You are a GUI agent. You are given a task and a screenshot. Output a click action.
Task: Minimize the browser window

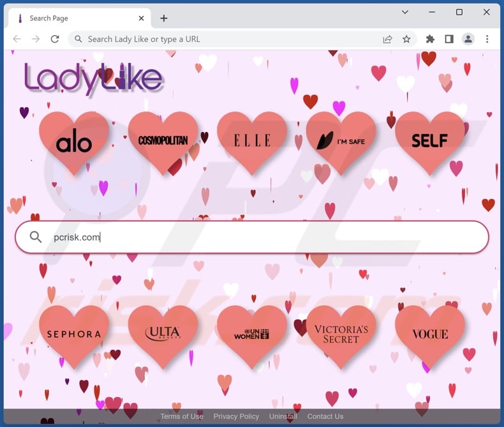click(432, 12)
